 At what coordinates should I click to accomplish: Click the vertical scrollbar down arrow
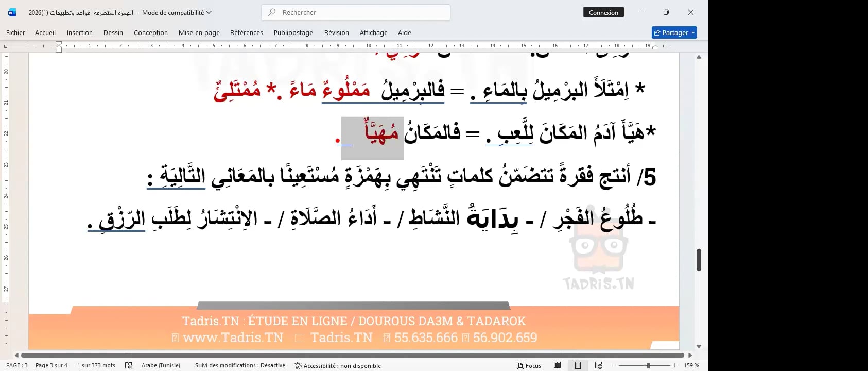[699, 346]
